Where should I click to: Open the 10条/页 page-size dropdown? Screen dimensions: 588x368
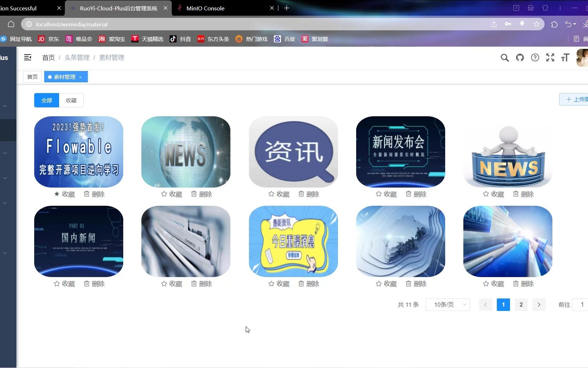(x=448, y=305)
